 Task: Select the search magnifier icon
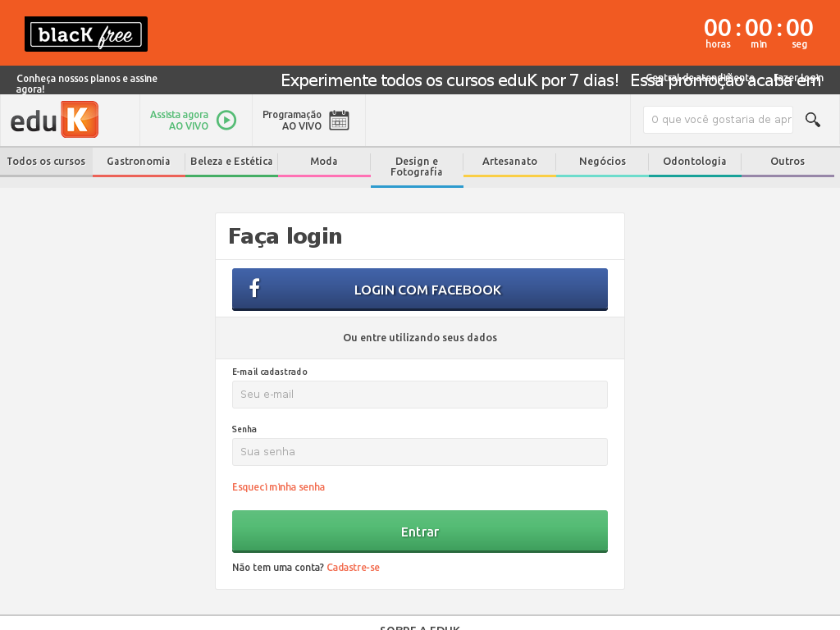[812, 119]
